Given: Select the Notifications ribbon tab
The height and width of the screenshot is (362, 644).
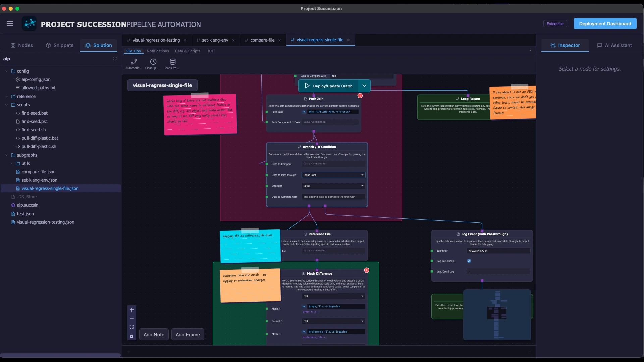Looking at the screenshot, I should click(x=158, y=51).
